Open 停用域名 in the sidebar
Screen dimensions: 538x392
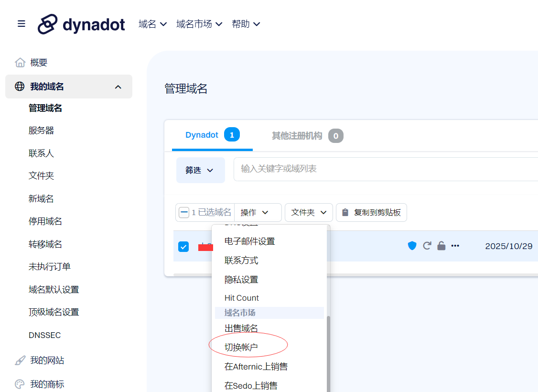click(x=45, y=221)
